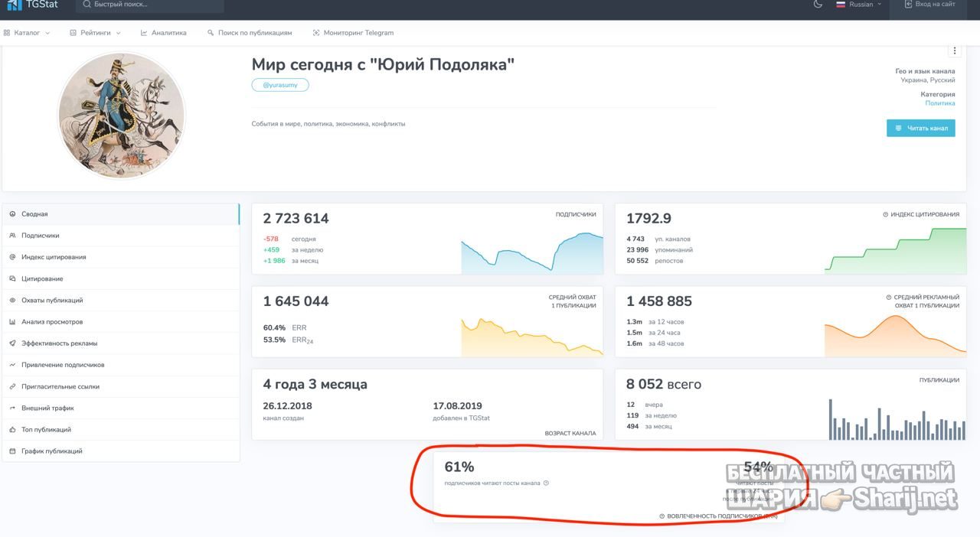Click the Топ публикаций icon
Image resolution: width=980 pixels, height=537 pixels.
tap(12, 430)
